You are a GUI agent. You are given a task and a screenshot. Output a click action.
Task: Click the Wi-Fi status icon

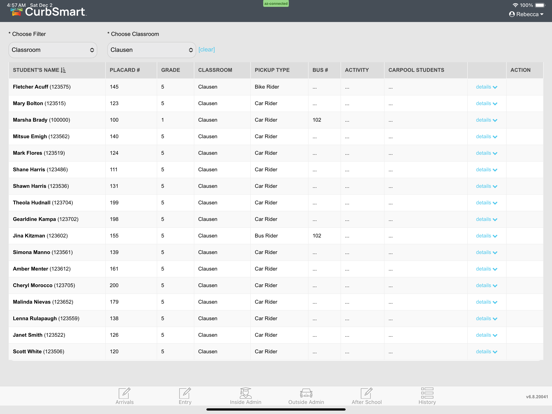coord(515,5)
